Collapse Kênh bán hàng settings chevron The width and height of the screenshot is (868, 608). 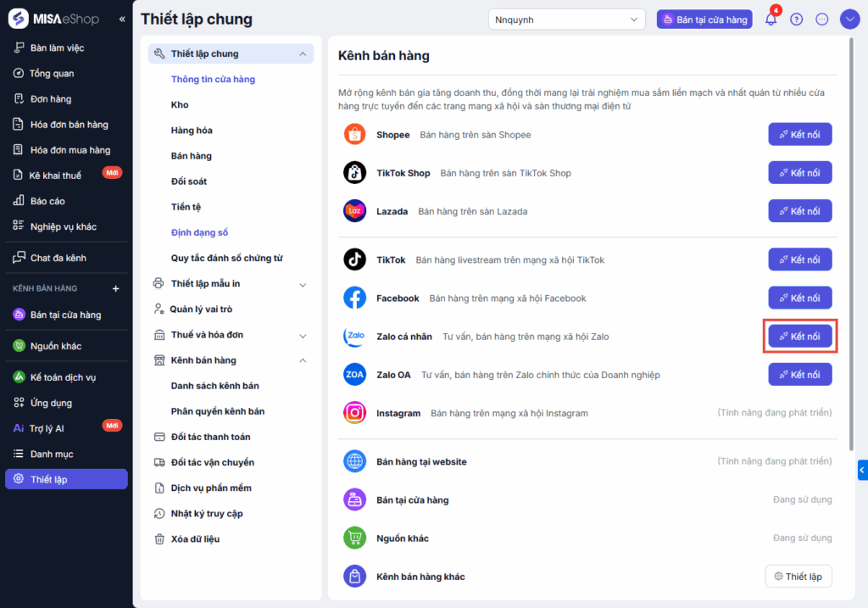click(303, 360)
